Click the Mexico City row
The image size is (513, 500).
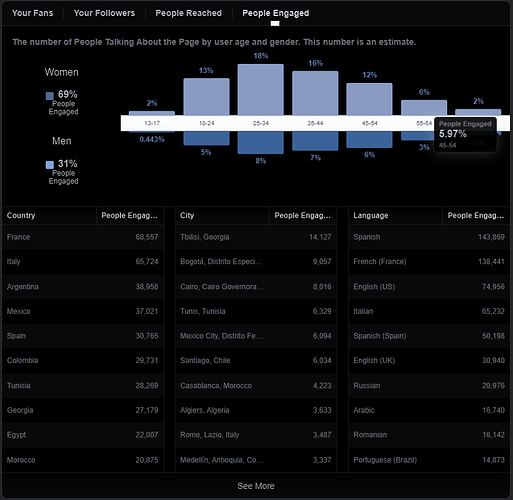(256, 336)
